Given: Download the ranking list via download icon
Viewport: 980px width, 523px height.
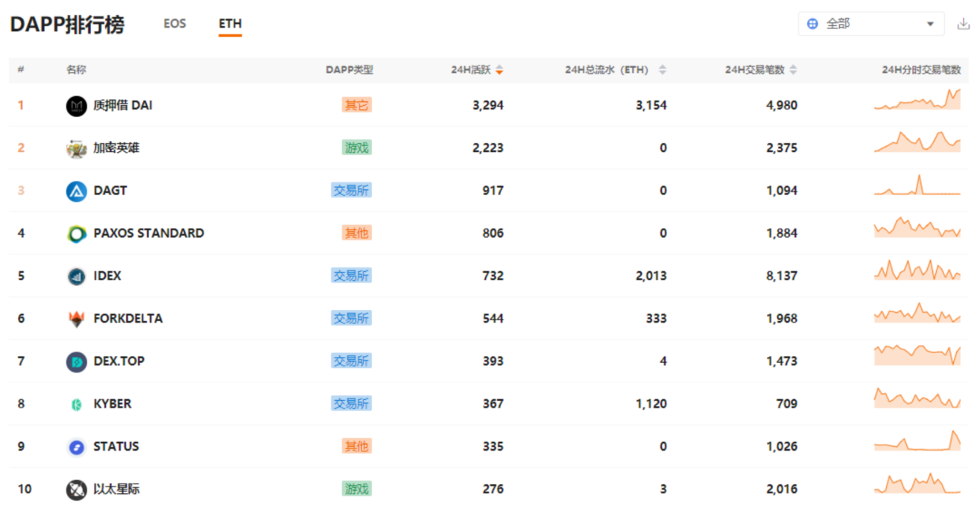Looking at the screenshot, I should (x=963, y=24).
